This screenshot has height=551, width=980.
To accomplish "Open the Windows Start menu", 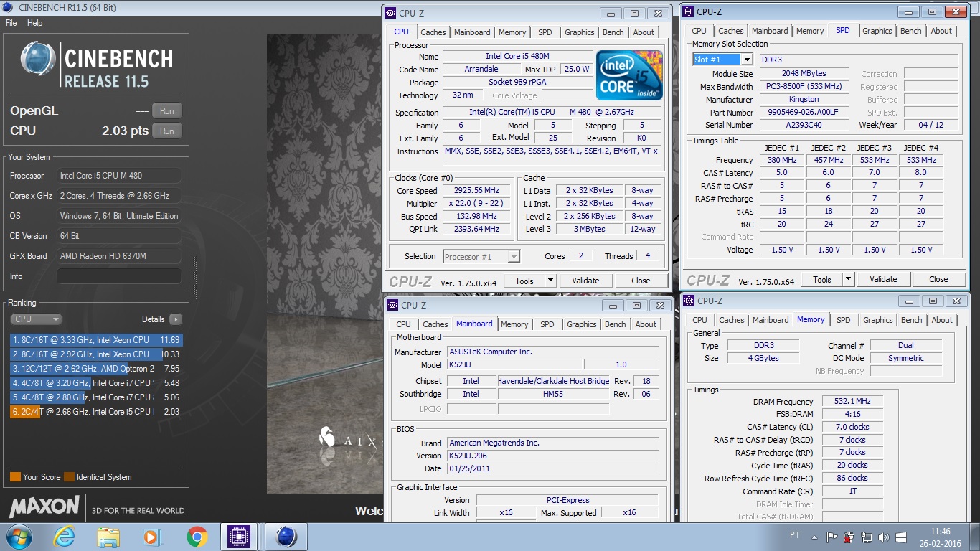I will pos(19,537).
